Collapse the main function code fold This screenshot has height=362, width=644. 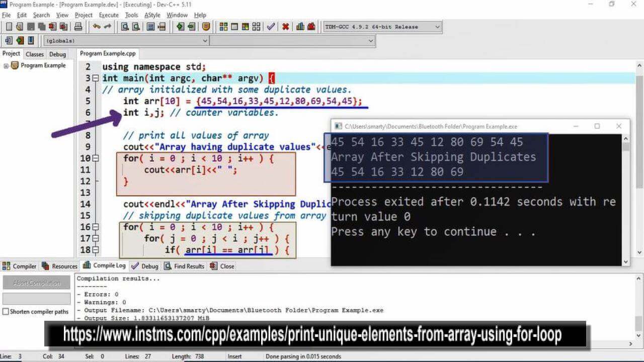tap(95, 78)
